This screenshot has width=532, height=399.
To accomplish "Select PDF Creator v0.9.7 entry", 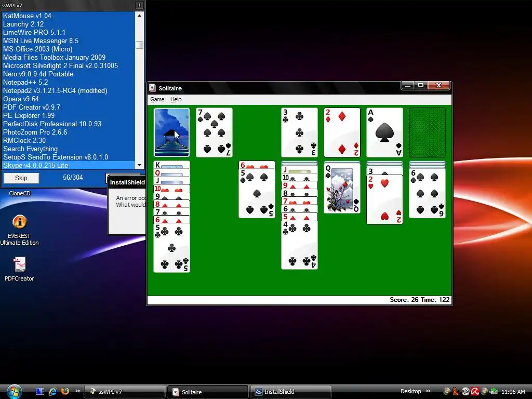I will tap(69, 107).
